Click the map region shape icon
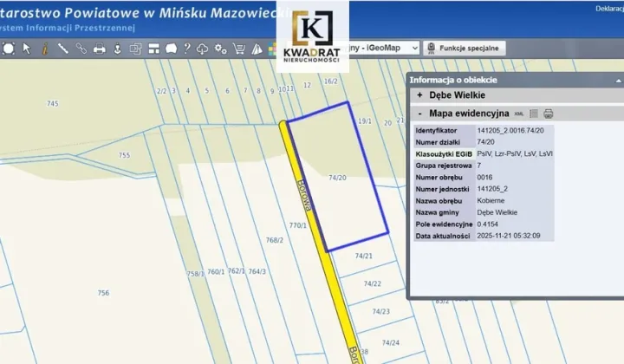Image resolution: width=624 pixels, height=364 pixels. click(171, 49)
